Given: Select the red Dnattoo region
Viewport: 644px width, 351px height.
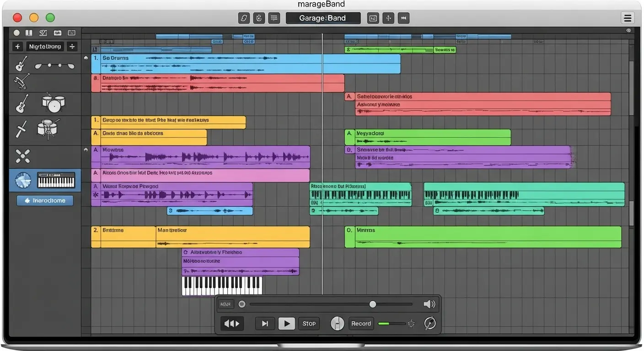Looking at the screenshot, I should (x=218, y=83).
